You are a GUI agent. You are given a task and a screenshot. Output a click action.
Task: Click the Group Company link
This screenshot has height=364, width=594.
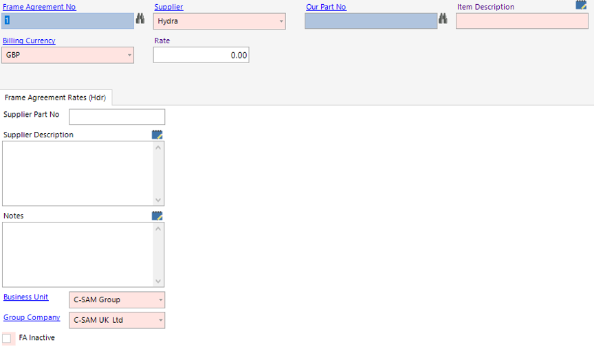(x=32, y=317)
